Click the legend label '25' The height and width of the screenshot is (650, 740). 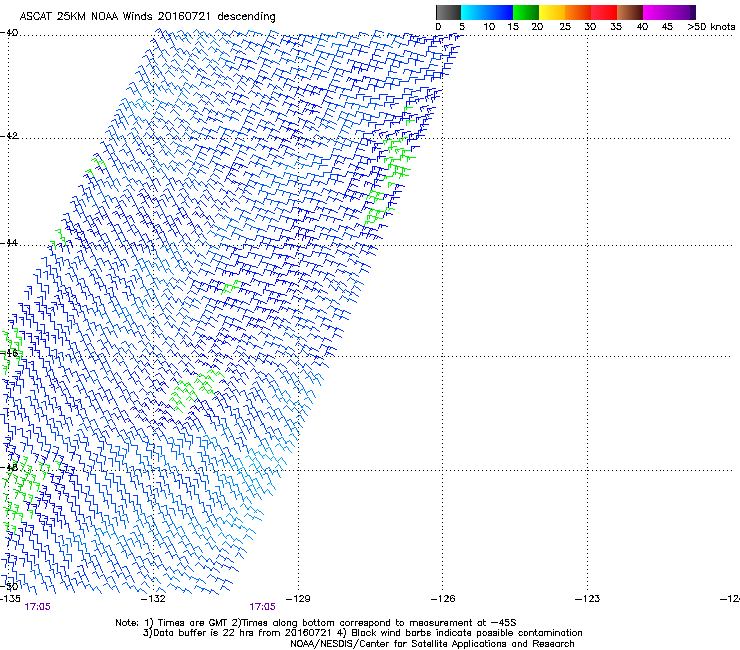[x=565, y=27]
